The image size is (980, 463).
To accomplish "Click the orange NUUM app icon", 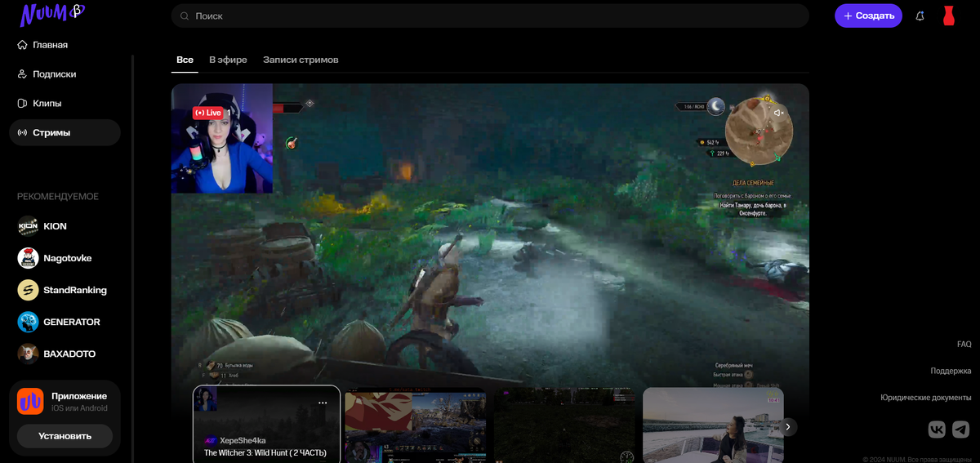I will pyautogui.click(x=30, y=401).
